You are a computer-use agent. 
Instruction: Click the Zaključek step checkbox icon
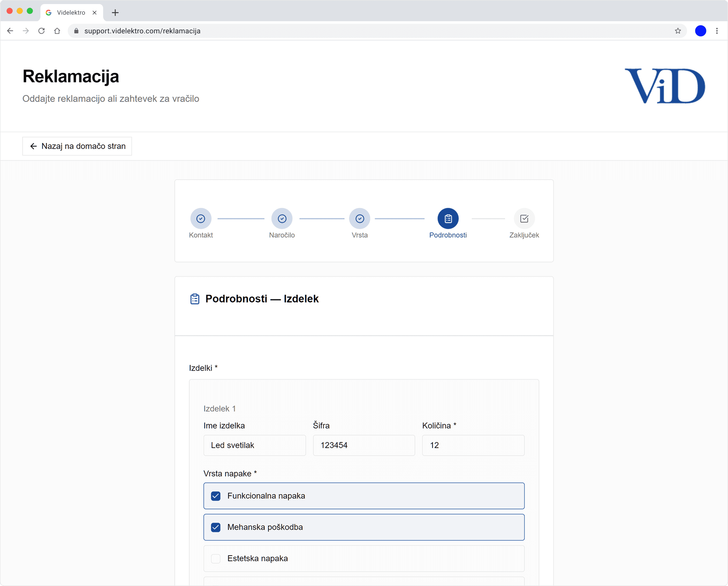pyautogui.click(x=524, y=219)
